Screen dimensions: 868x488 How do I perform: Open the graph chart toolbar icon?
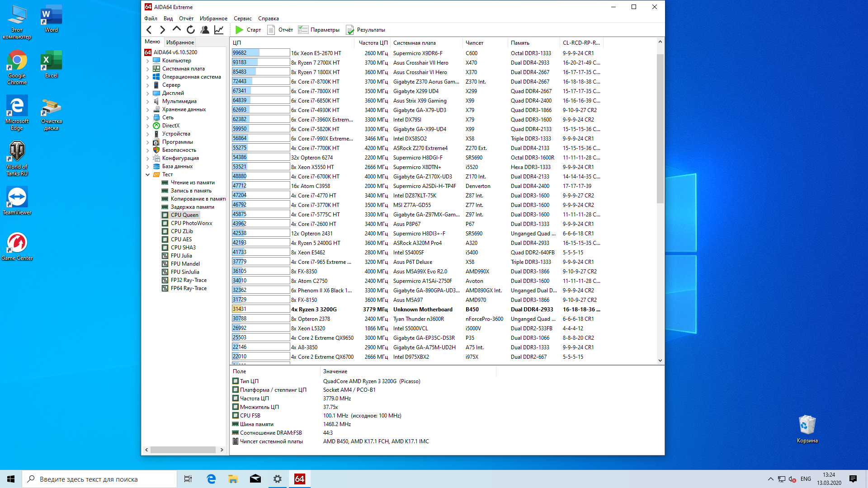click(219, 30)
